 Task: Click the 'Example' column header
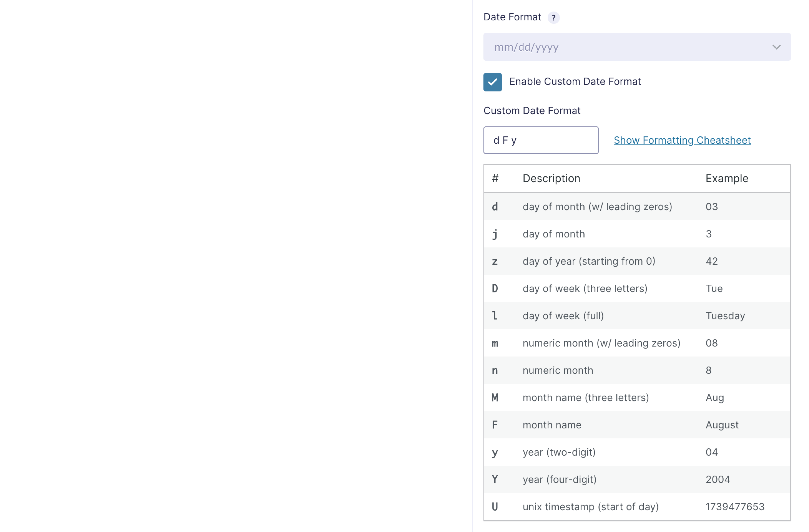pyautogui.click(x=727, y=178)
